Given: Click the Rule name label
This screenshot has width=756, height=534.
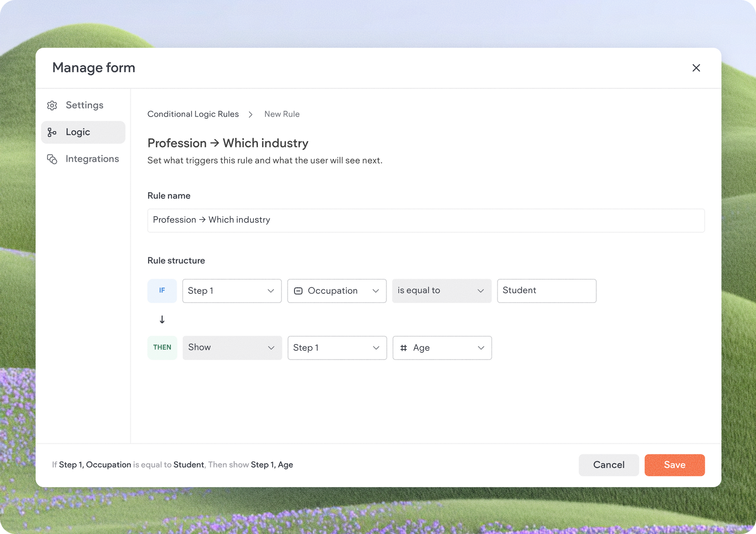Looking at the screenshot, I should 169,196.
